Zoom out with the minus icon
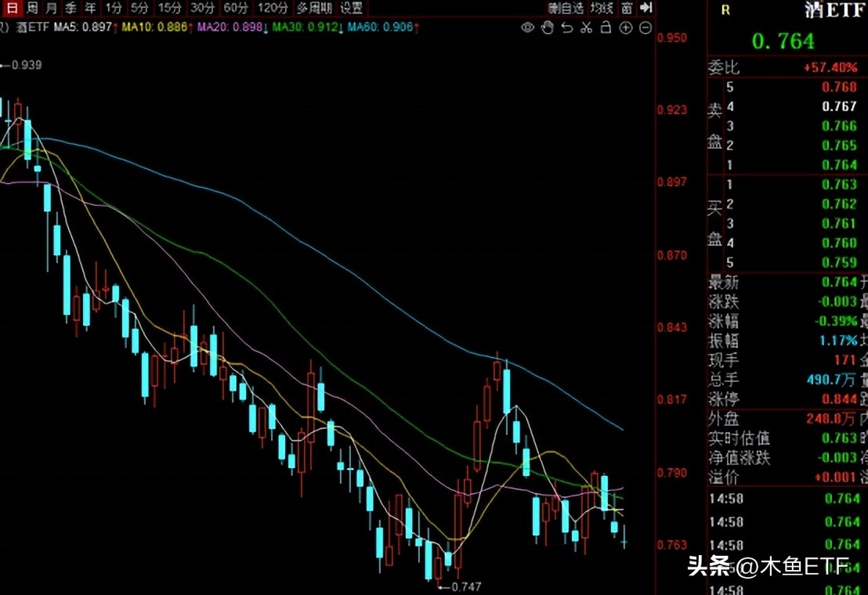Viewport: 868px width, 595px height. (x=646, y=27)
